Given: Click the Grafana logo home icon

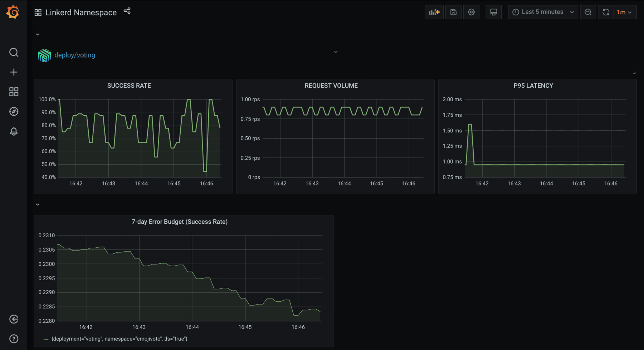Looking at the screenshot, I should [13, 12].
